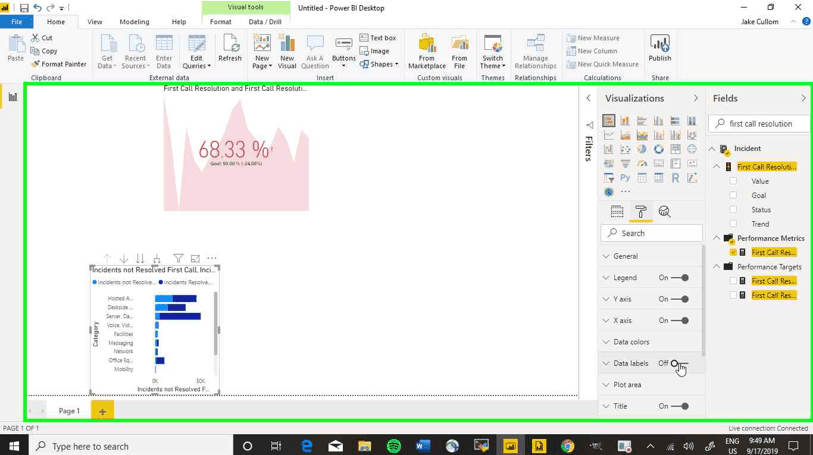Save the report from quick access toolbar
The width and height of the screenshot is (813, 455).
pyautogui.click(x=24, y=8)
